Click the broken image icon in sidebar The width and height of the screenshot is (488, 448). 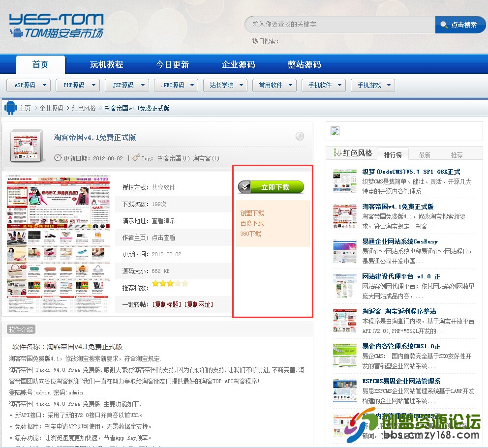(x=335, y=131)
